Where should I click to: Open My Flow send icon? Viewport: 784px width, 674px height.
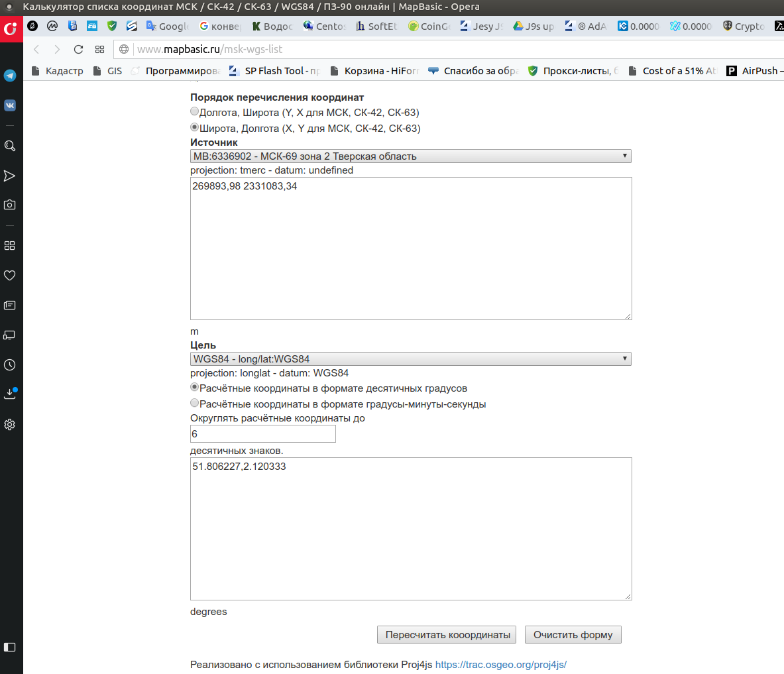click(x=10, y=176)
